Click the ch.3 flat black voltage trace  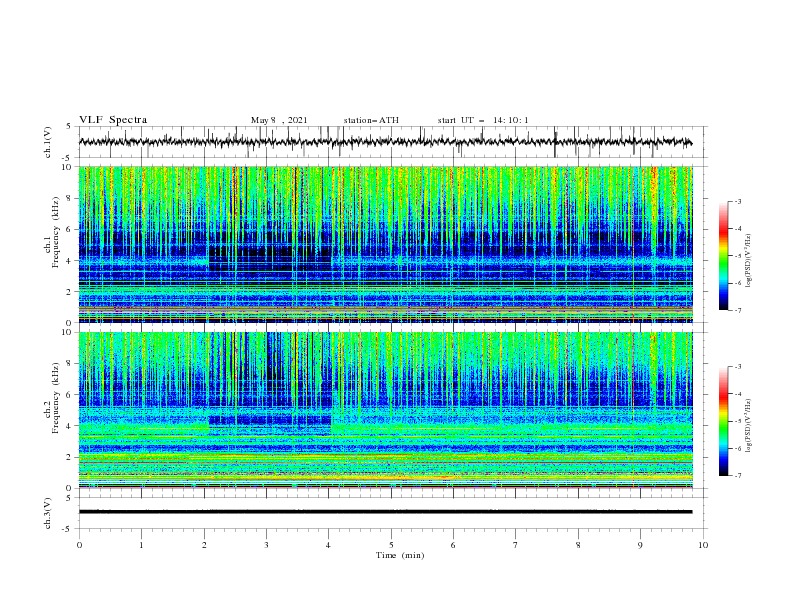pyautogui.click(x=385, y=512)
